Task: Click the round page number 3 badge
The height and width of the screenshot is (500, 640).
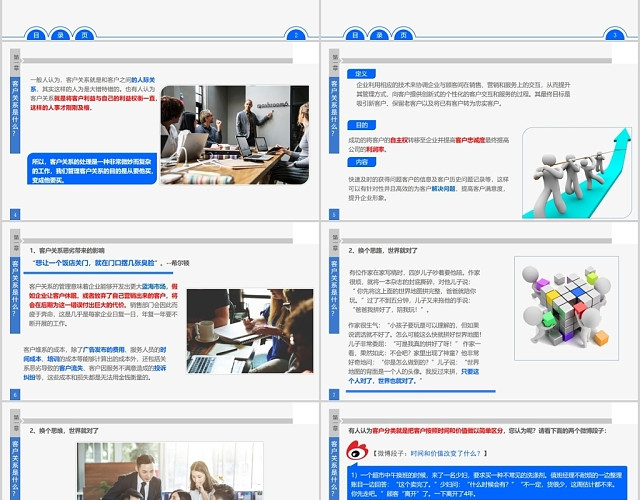Action: pos(615,35)
